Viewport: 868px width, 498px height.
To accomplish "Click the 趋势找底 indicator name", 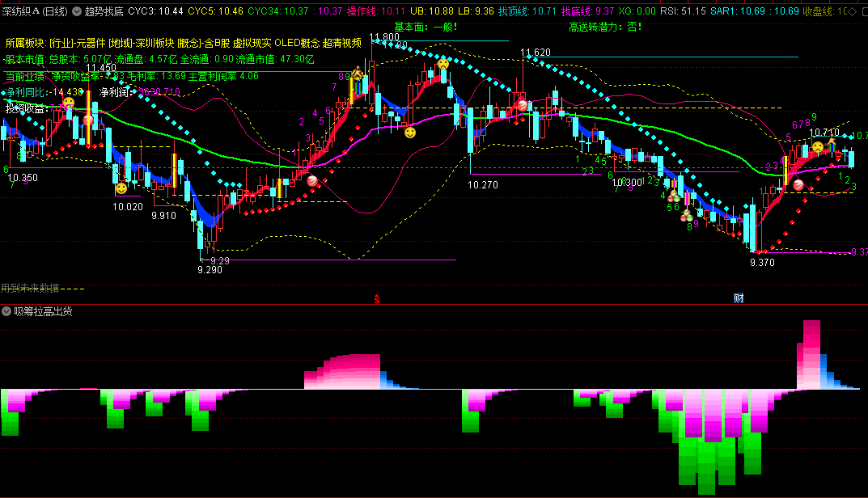I will point(104,11).
